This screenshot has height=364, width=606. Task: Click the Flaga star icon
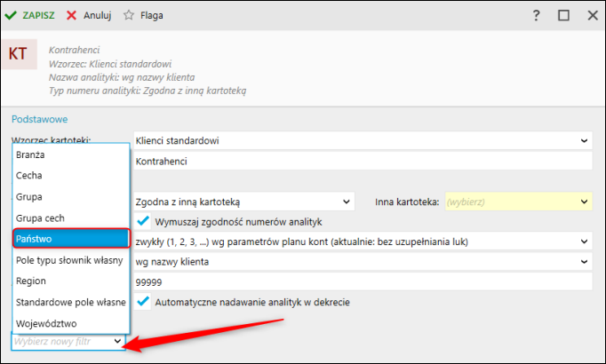(129, 16)
